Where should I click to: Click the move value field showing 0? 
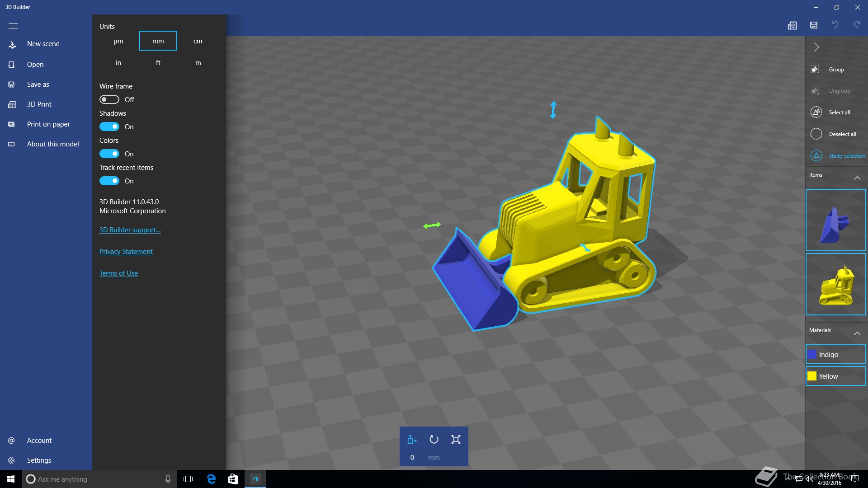(x=412, y=458)
